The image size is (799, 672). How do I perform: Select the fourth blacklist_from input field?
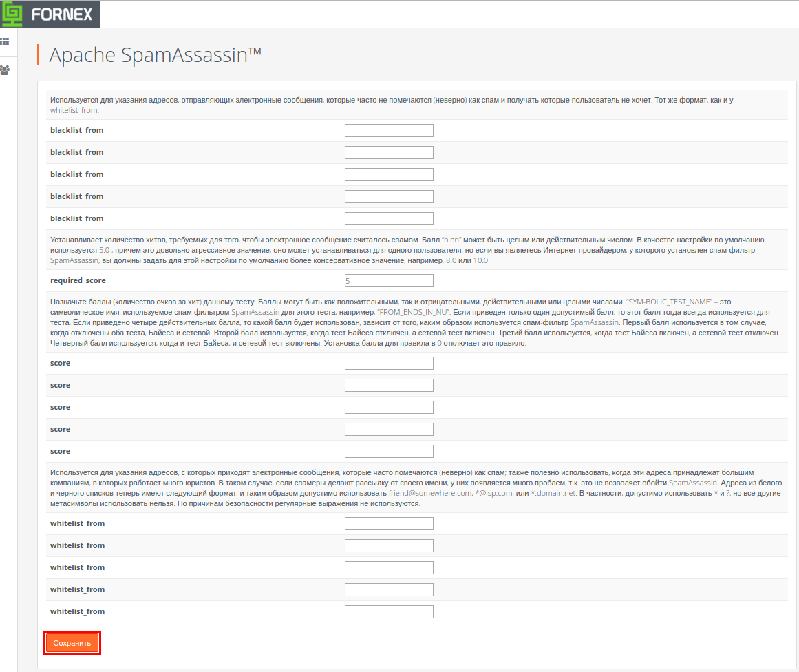tap(389, 196)
